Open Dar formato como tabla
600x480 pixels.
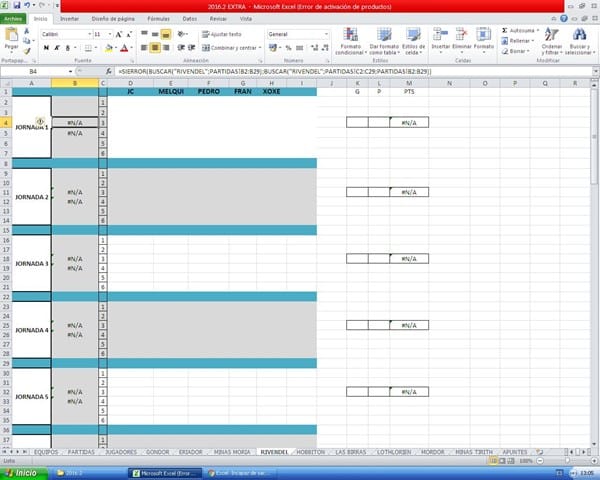tap(384, 41)
